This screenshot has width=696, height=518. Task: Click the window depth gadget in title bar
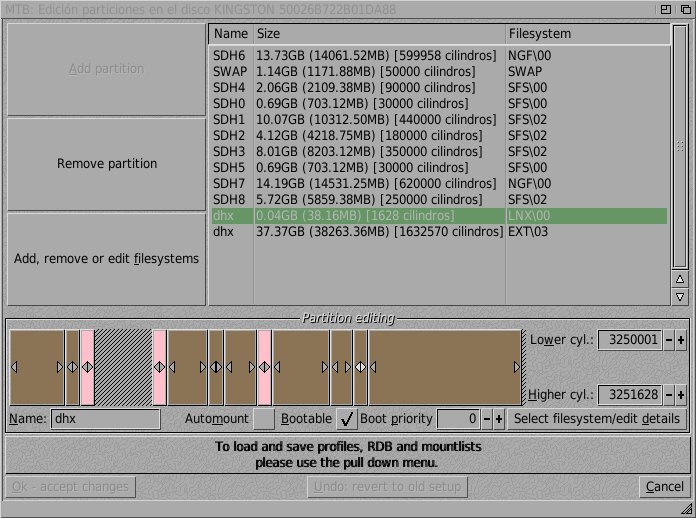pyautogui.click(x=685, y=9)
